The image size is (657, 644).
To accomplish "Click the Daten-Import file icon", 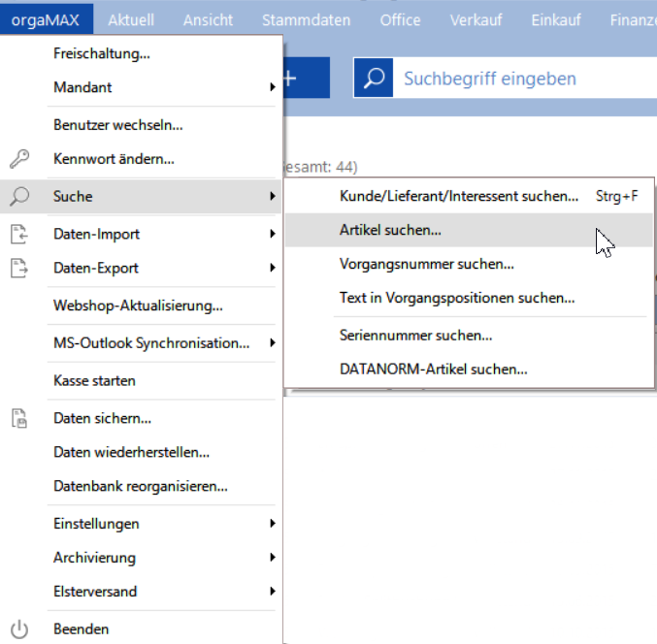I will [19, 234].
